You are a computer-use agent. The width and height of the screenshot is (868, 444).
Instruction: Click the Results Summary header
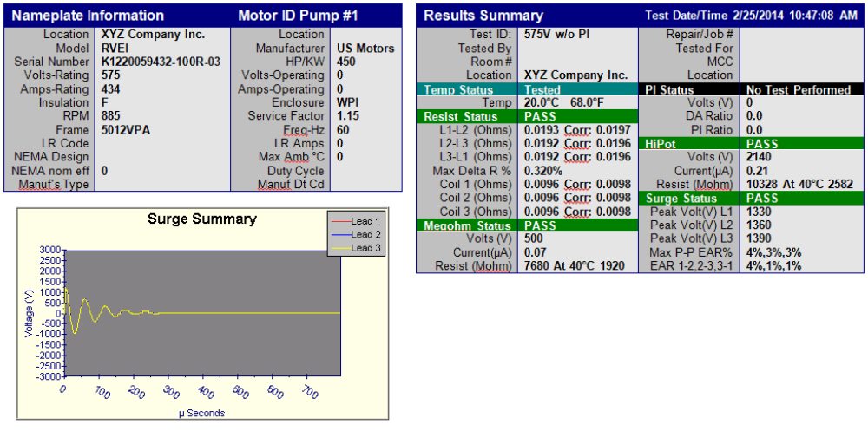pos(483,16)
